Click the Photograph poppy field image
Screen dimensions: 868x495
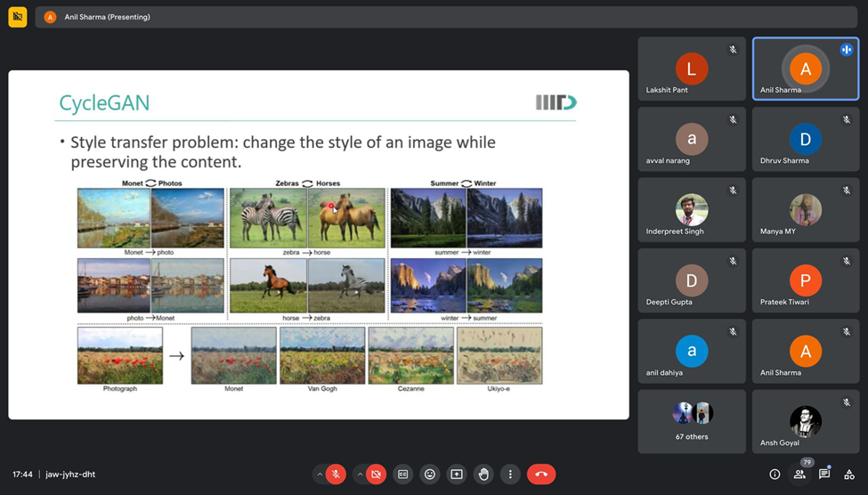coord(120,355)
